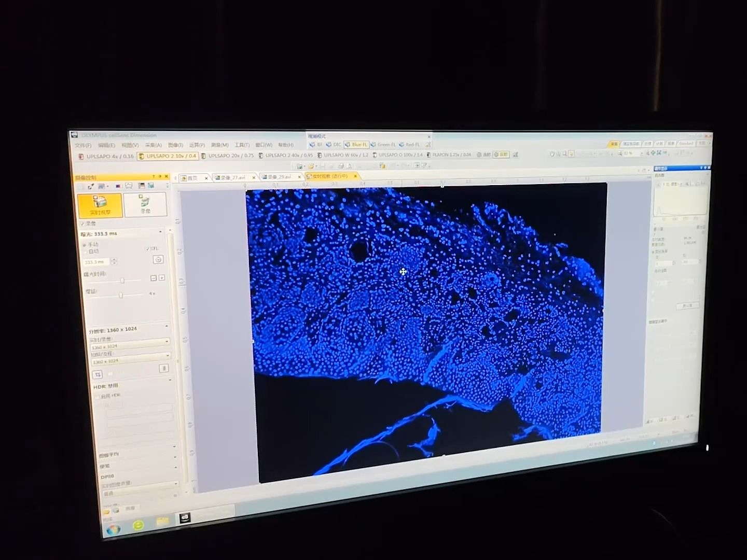This screenshot has height=560, width=747.
Task: Click the 333.3 ms exposure time field
Action: tap(96, 262)
